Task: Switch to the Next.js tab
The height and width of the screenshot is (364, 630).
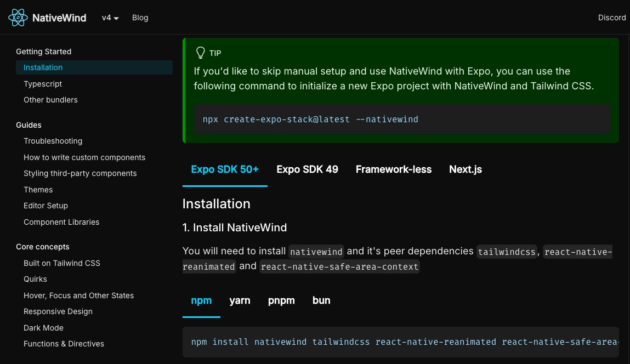Action: (466, 169)
